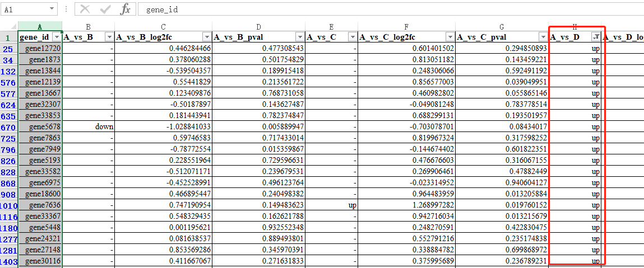Open the A_vs_B column filter arrow
644x268 pixels.
[x=109, y=37]
